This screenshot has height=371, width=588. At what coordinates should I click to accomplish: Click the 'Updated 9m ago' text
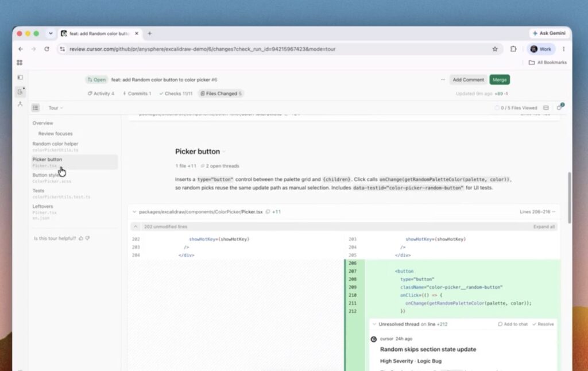click(x=474, y=94)
